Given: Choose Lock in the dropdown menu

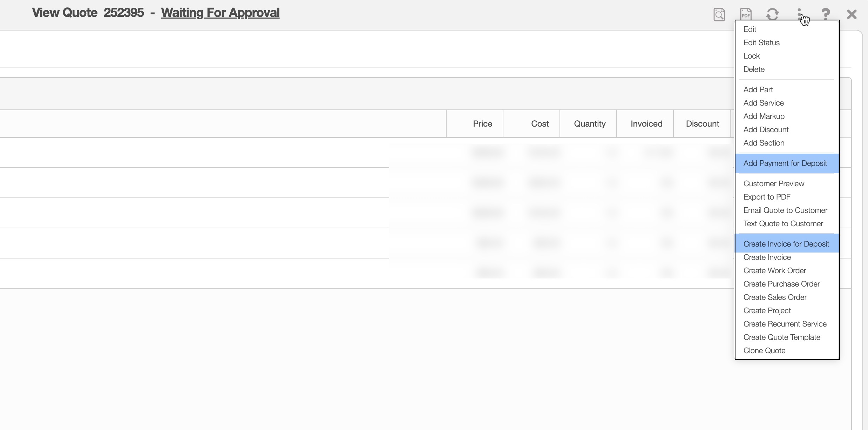Looking at the screenshot, I should click(752, 56).
